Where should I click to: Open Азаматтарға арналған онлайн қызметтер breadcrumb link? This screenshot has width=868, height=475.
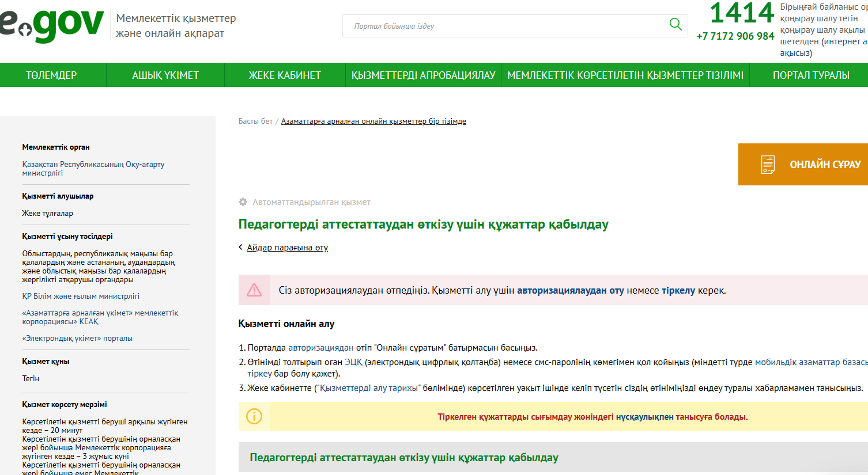(x=373, y=121)
